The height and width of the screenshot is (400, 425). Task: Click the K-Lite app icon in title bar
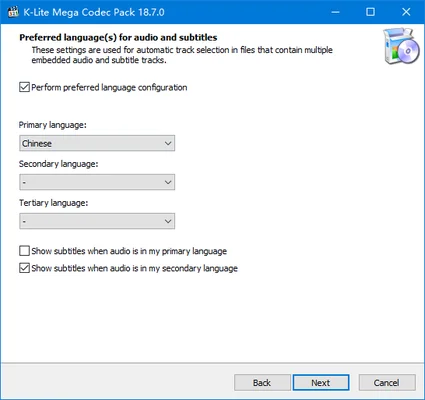coord(13,12)
